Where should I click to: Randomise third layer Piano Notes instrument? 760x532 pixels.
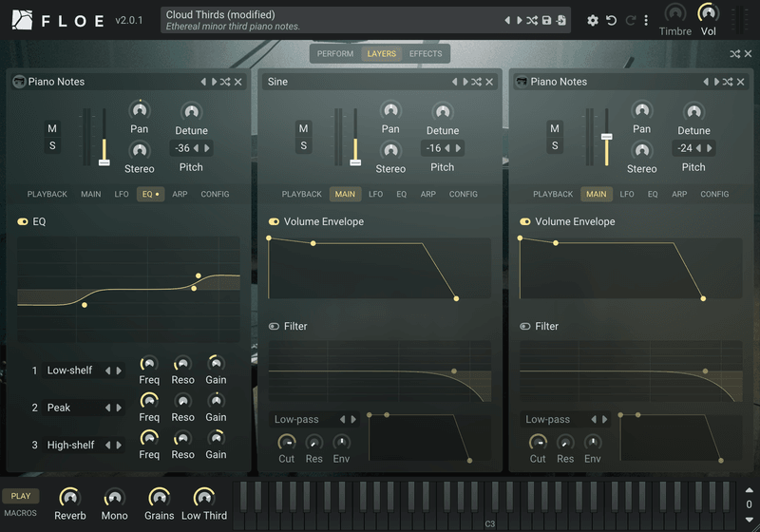(728, 82)
